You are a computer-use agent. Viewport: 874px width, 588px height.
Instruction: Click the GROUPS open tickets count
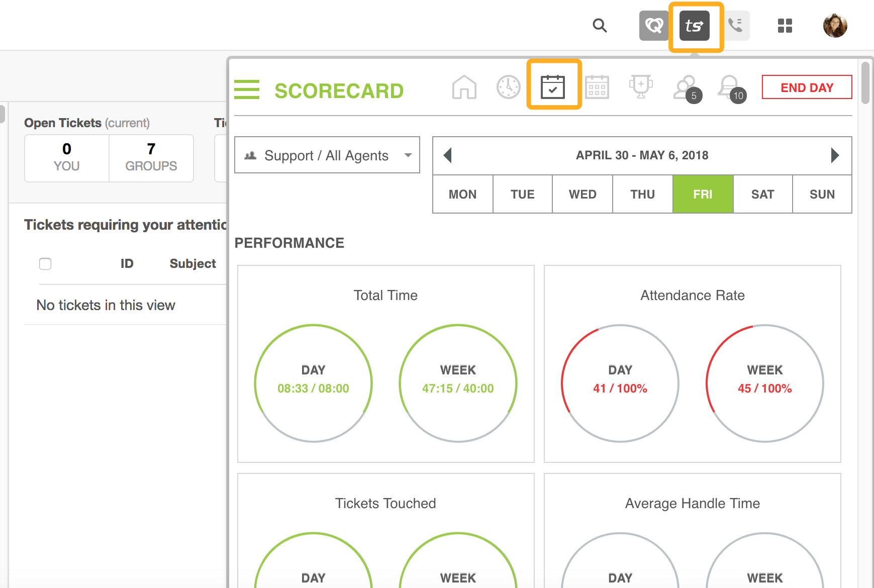coord(151,157)
